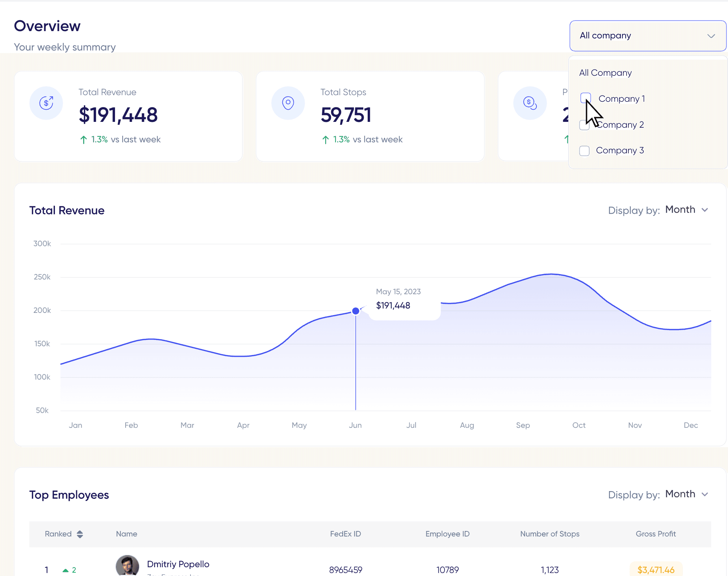The image size is (728, 576).
Task: Check the Company 1 checkbox
Action: pyautogui.click(x=586, y=98)
